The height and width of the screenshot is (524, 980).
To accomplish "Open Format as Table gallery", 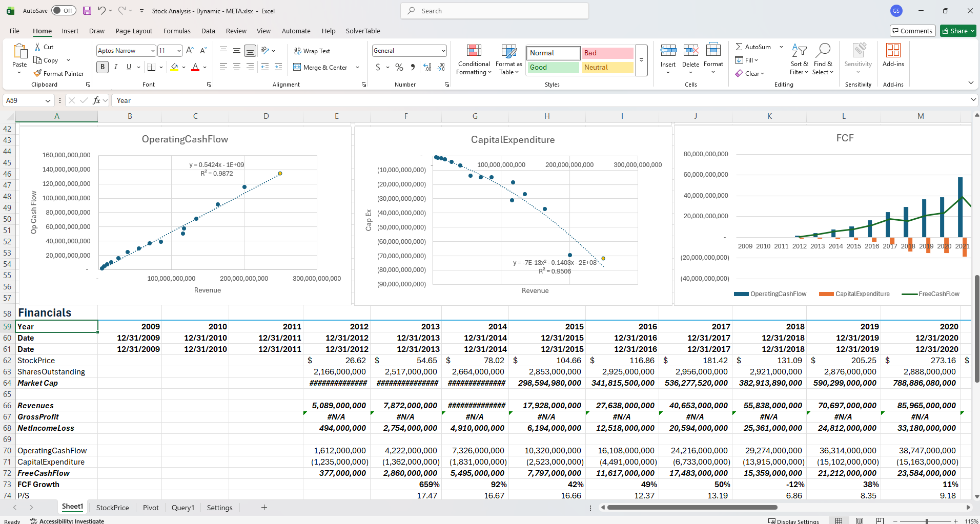I will pyautogui.click(x=509, y=59).
